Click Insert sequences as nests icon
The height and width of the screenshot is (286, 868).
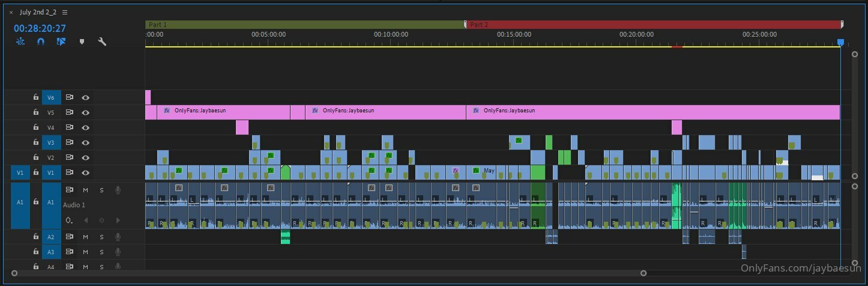pyautogui.click(x=20, y=42)
